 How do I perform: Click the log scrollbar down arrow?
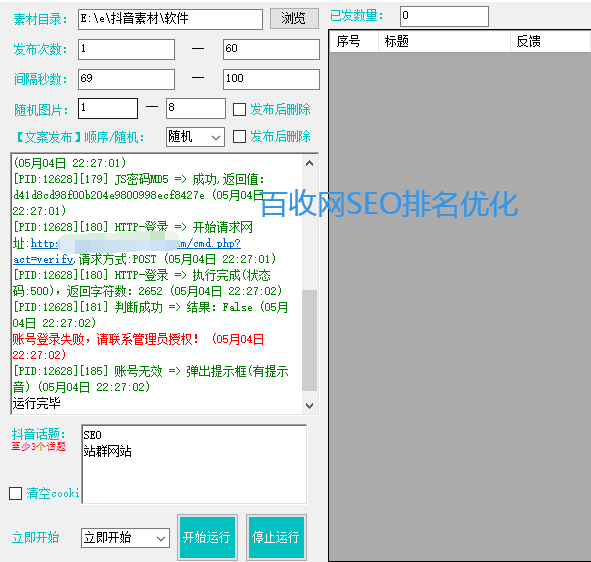tap(309, 406)
